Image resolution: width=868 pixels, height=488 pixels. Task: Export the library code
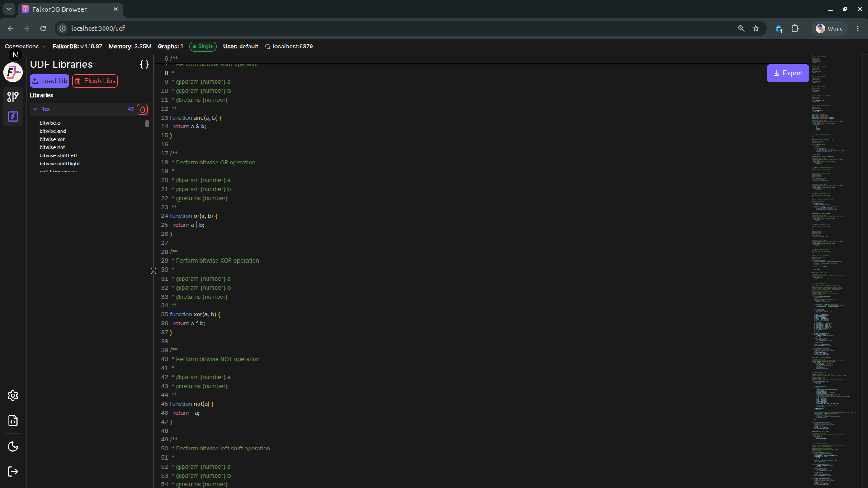coord(788,73)
